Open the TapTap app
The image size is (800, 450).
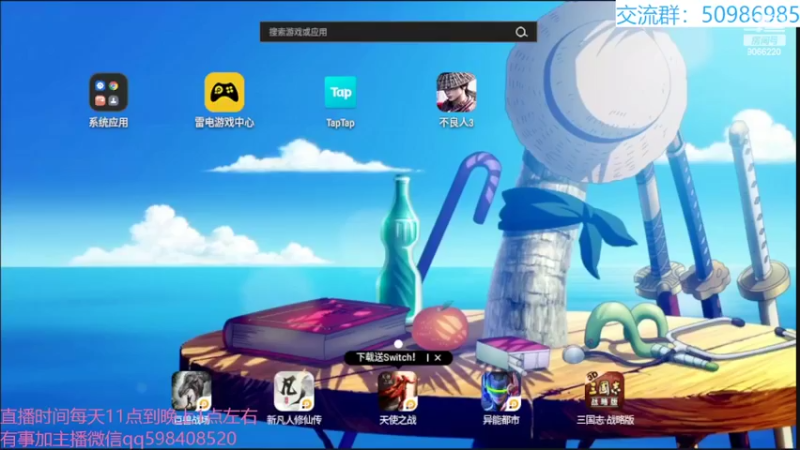[x=340, y=92]
